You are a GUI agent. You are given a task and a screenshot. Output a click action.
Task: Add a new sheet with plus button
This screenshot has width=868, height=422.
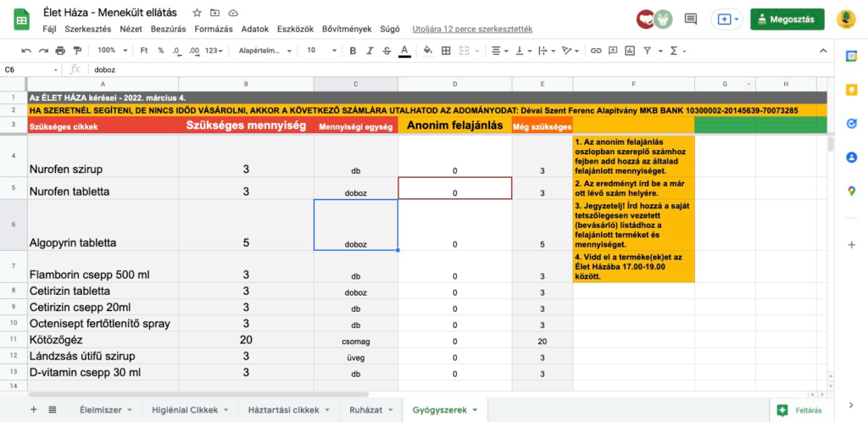coord(34,409)
